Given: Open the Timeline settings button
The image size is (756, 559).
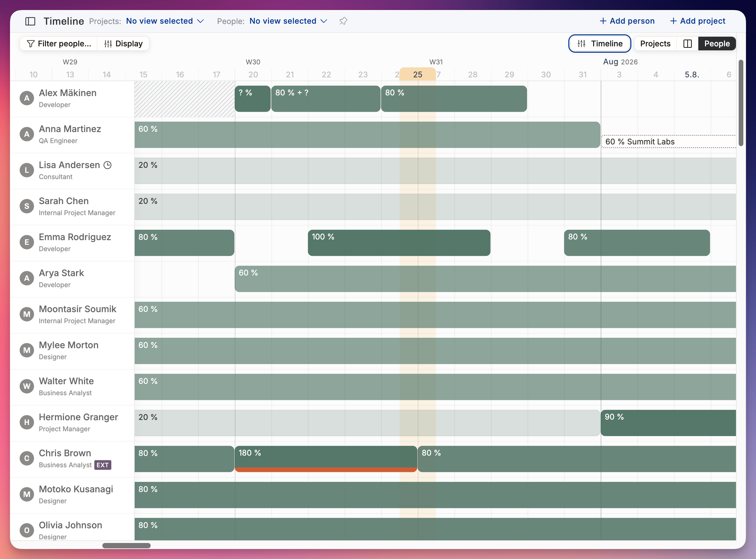Looking at the screenshot, I should [599, 44].
